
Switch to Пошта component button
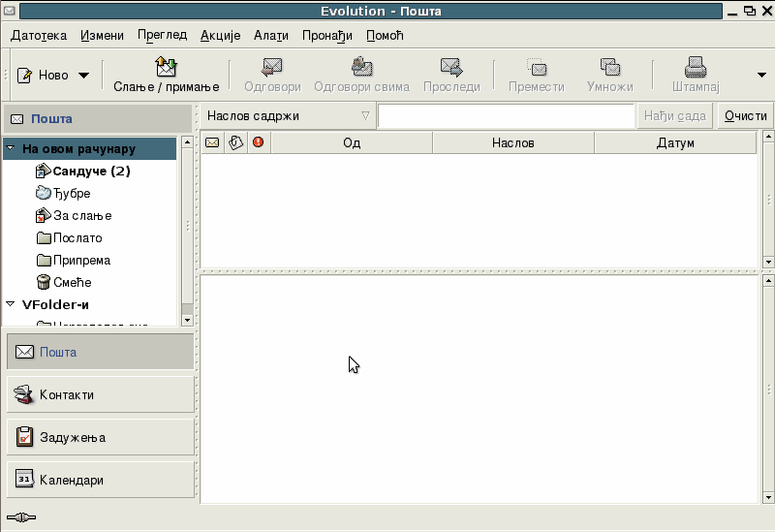coord(101,352)
